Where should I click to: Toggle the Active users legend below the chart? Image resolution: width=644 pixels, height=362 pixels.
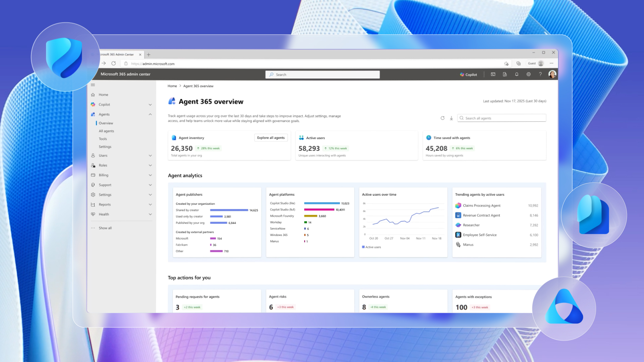click(372, 247)
